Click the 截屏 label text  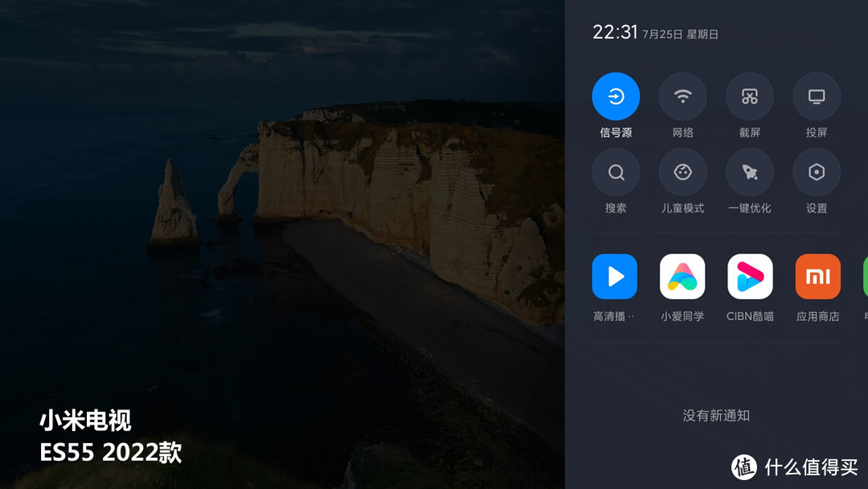750,133
